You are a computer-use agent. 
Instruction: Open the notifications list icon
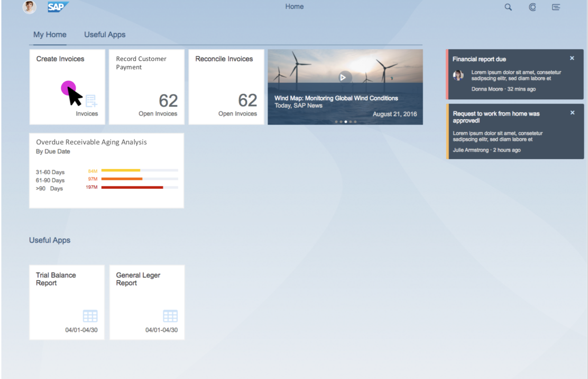556,7
